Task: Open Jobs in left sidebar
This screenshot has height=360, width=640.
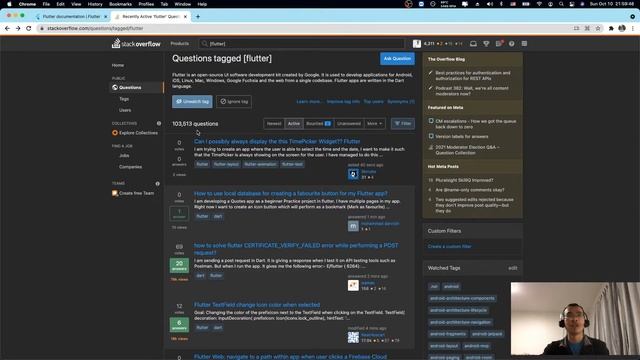Action: coord(124,156)
